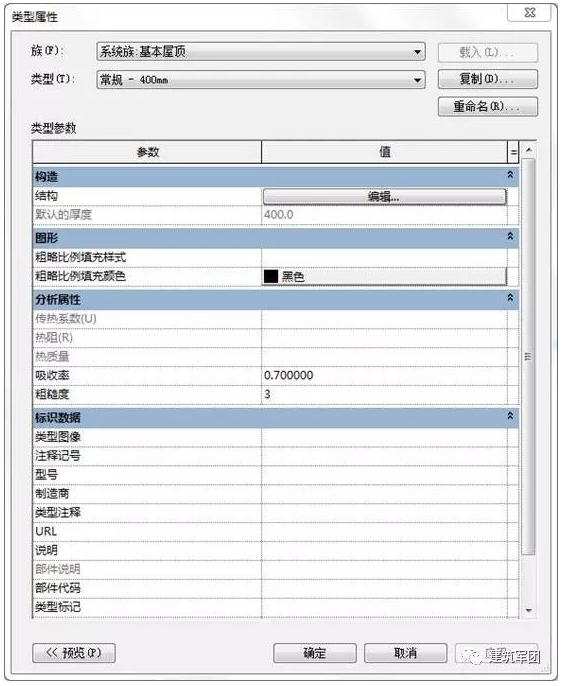561x686 pixels.
Task: Close the 类型属性 dialog
Action: 529,12
